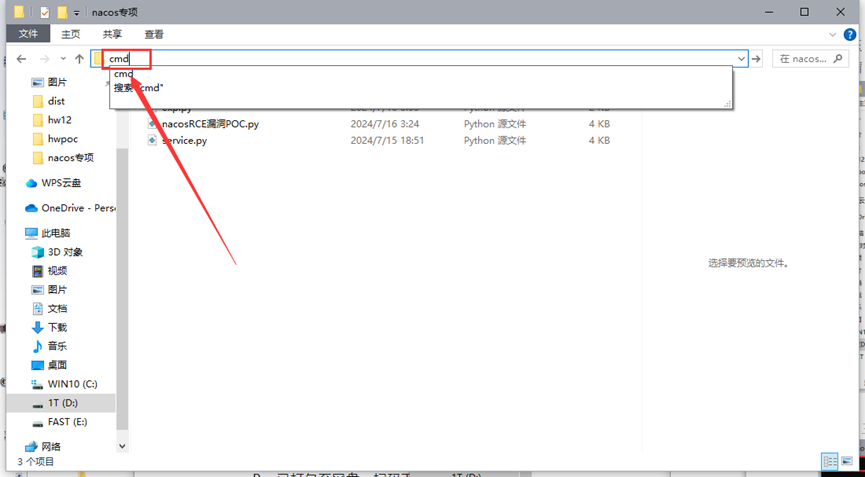Expand the ribbon with the chevron

tap(833, 34)
